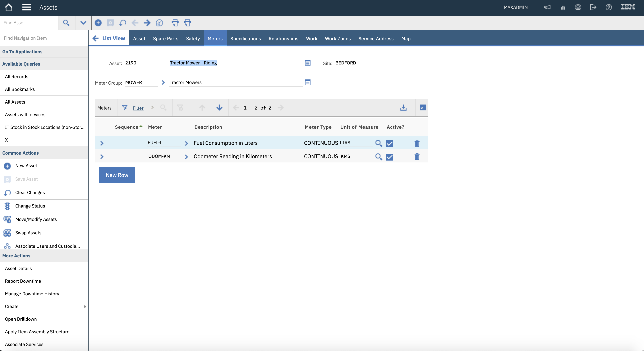Delete the ODOM-KM meter row
The image size is (644, 351).
[x=417, y=157]
